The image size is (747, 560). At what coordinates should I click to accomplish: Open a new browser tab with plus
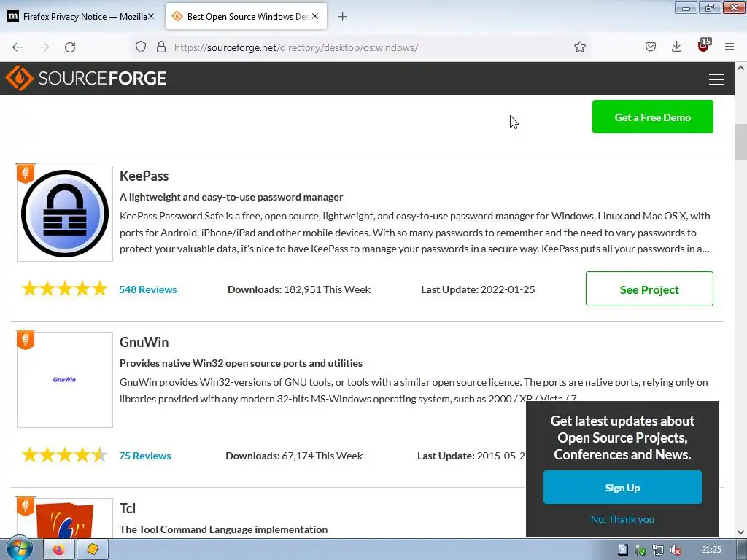click(342, 17)
